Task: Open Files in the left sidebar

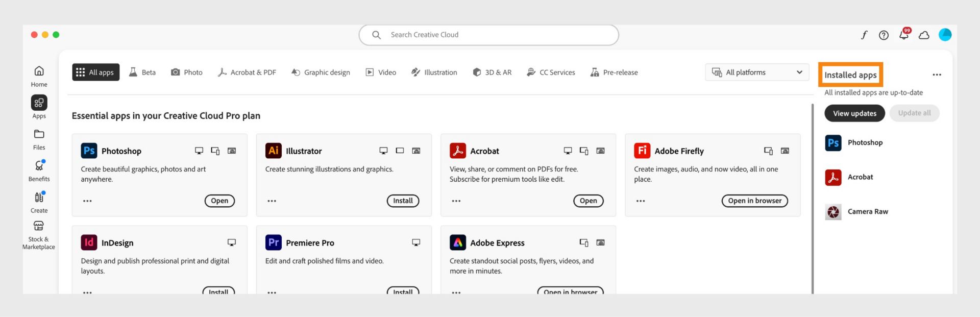Action: pos(39,139)
